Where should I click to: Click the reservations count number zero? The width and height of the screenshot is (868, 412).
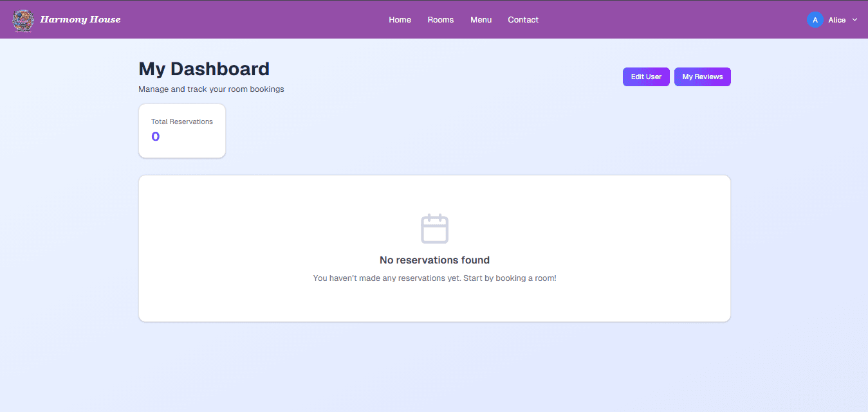(x=155, y=136)
